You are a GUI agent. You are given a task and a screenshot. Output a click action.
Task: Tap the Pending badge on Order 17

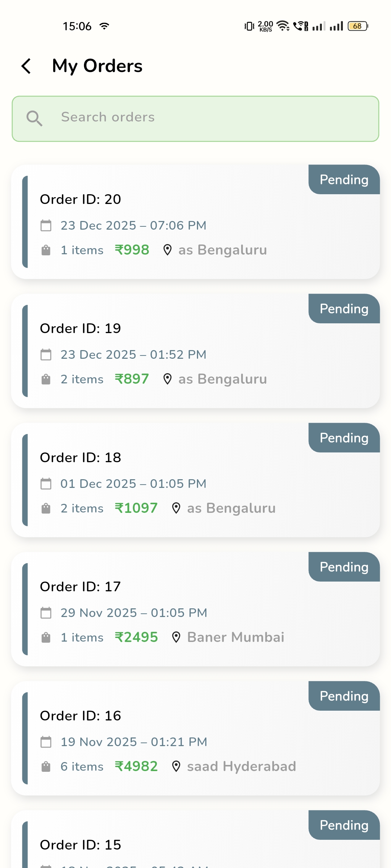(x=344, y=567)
